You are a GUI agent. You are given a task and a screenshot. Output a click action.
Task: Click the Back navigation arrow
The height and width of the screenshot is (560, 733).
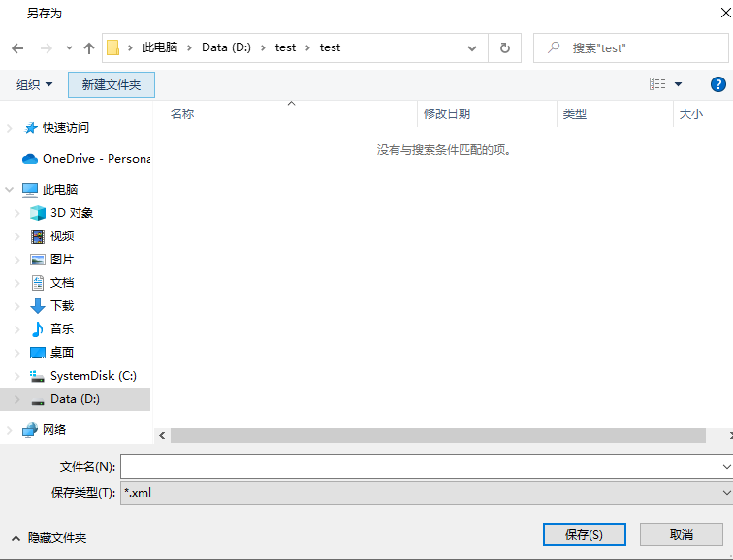(x=17, y=47)
